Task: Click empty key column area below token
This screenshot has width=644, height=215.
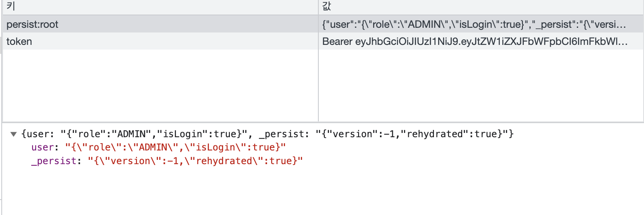Action: click(x=160, y=85)
